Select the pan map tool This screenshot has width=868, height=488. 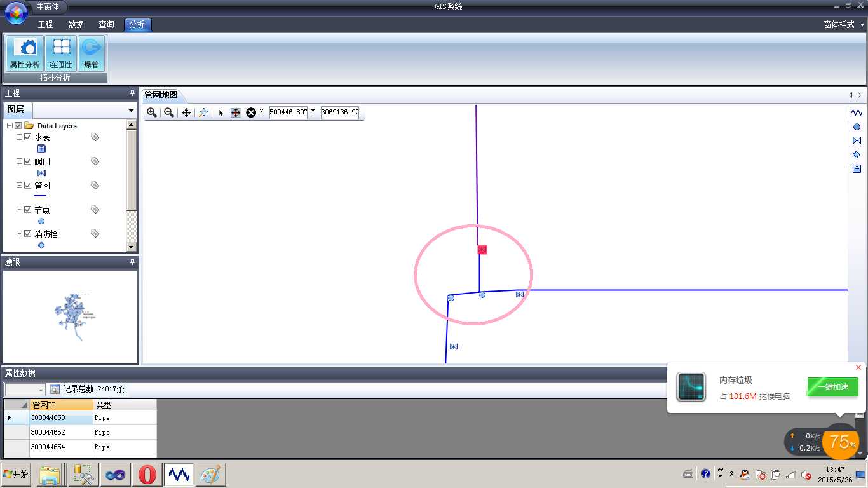[x=186, y=112]
